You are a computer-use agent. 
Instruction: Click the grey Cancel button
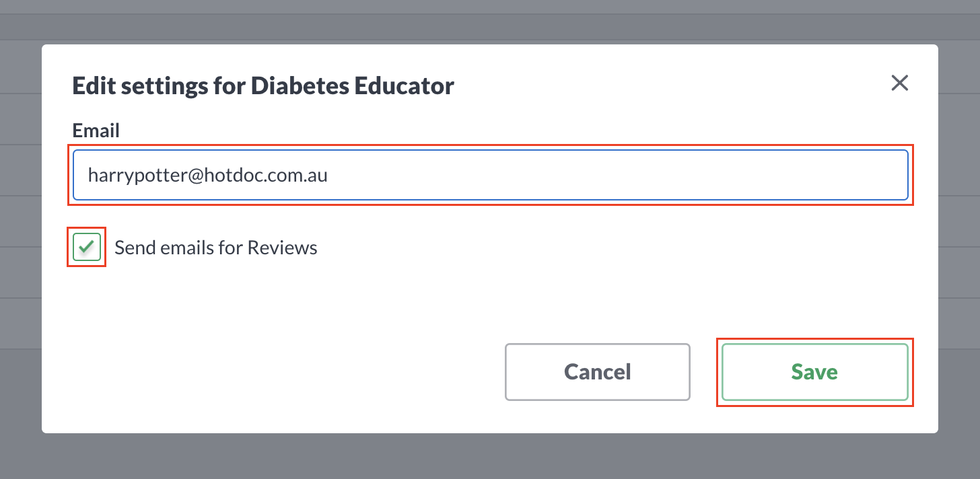coord(598,372)
